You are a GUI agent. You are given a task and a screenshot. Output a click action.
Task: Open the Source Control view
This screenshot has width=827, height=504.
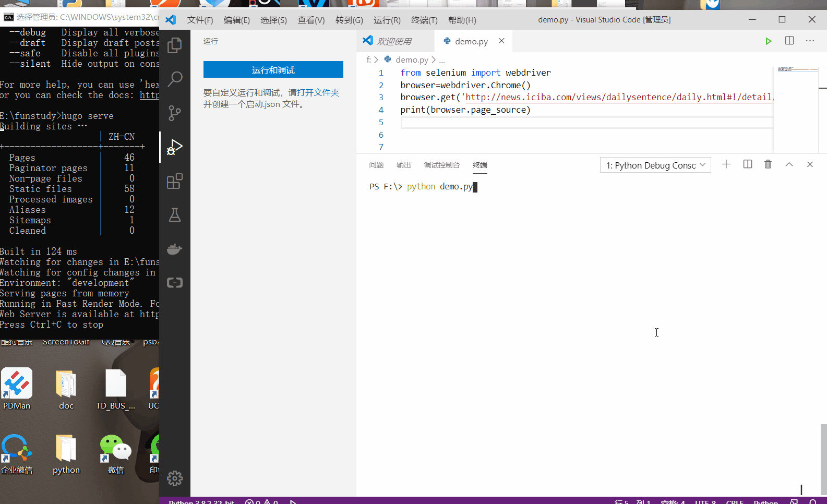coord(175,113)
